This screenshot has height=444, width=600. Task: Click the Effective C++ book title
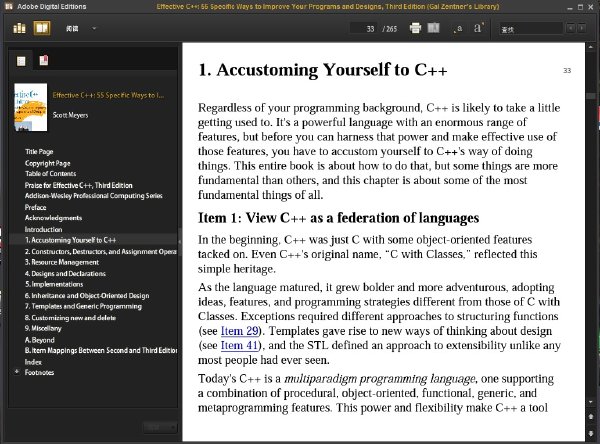[108, 95]
